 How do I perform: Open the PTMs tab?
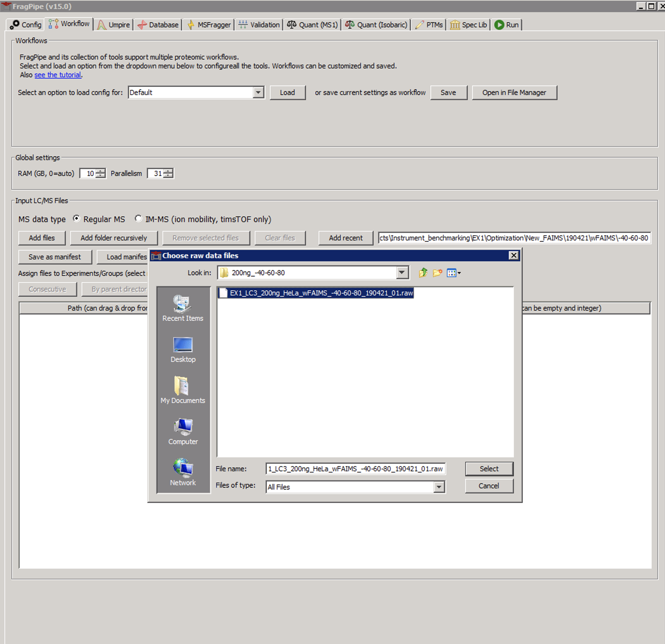click(429, 24)
